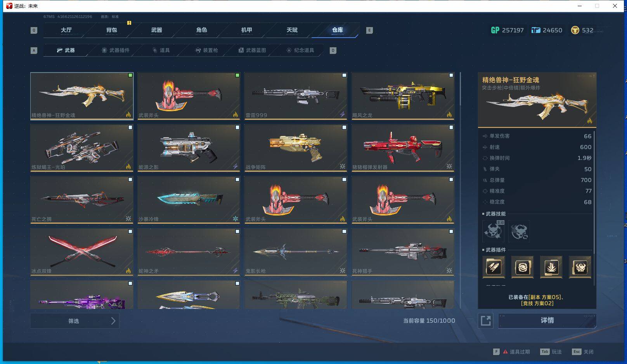627x364 pixels.
Task: Select the weapon skill icon tagged 主动
Action: click(493, 231)
